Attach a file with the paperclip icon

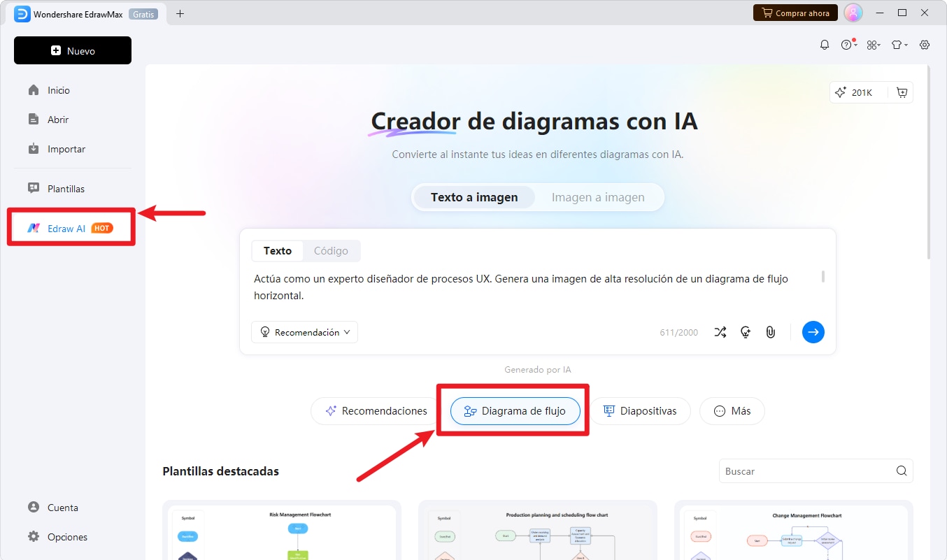[770, 332]
